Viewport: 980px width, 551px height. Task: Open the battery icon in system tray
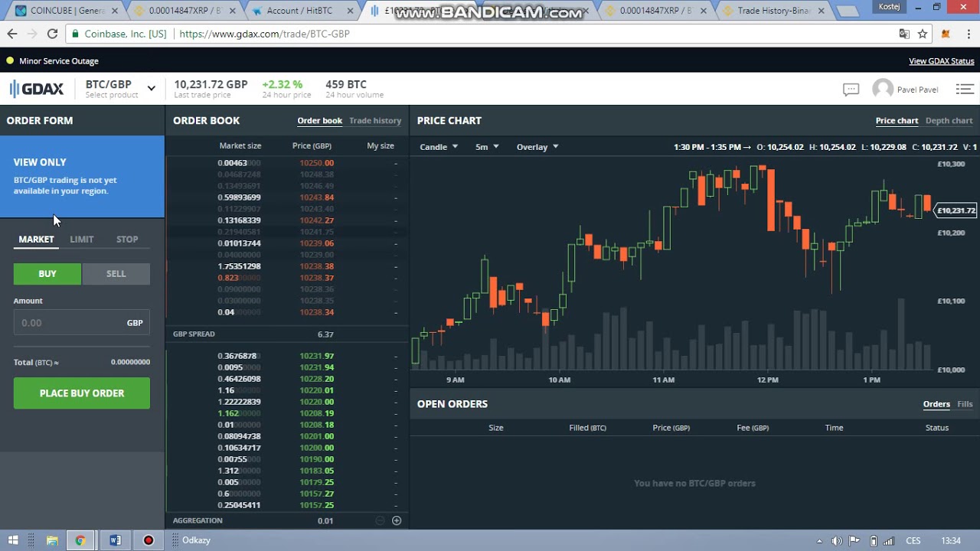[874, 541]
